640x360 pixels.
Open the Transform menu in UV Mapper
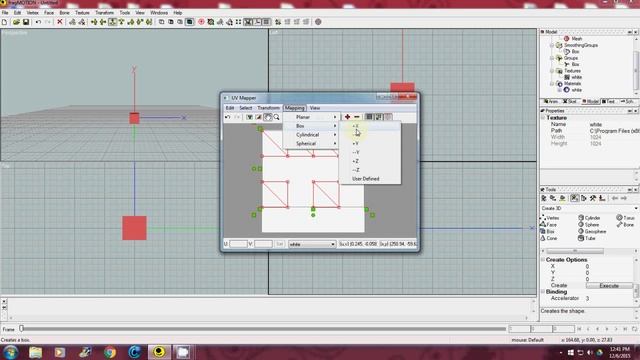click(269, 108)
